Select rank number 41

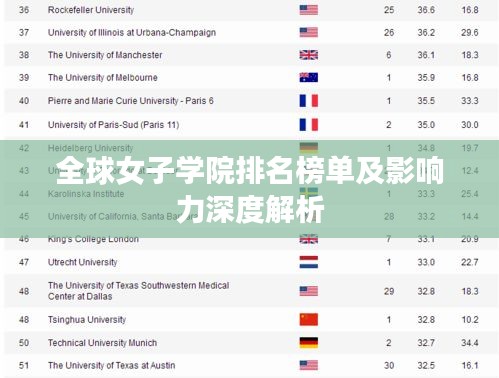click(24, 125)
